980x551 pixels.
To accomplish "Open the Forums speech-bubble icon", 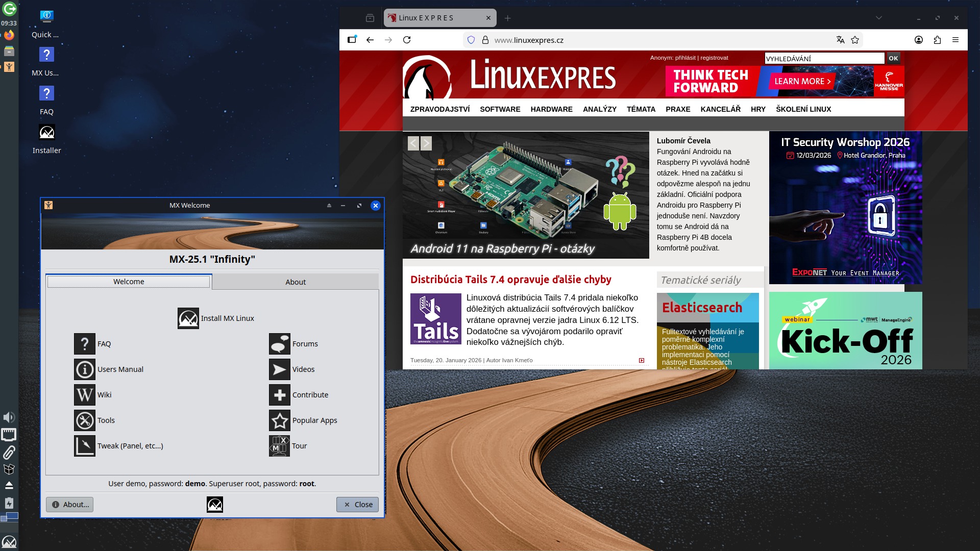I will point(279,344).
